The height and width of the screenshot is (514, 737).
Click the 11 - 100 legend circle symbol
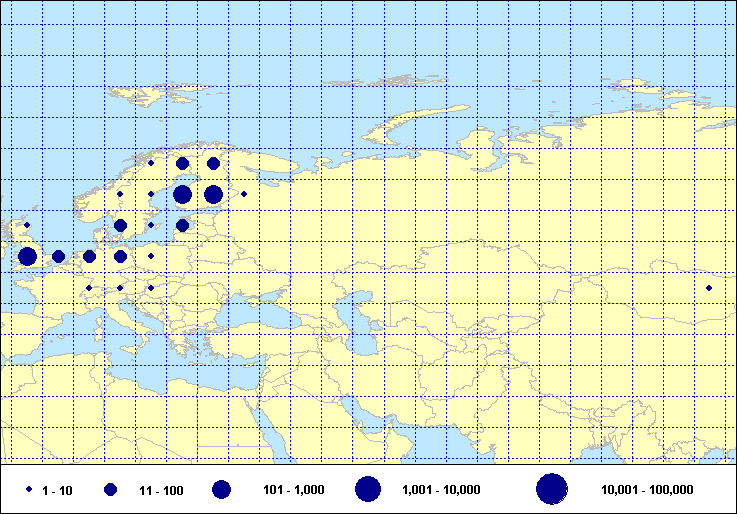[x=111, y=489]
